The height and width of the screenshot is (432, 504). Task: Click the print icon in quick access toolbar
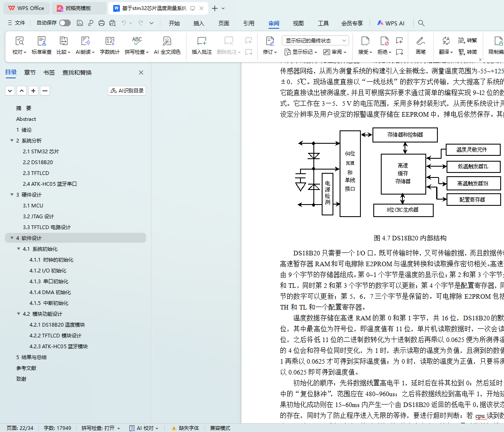(x=102, y=23)
